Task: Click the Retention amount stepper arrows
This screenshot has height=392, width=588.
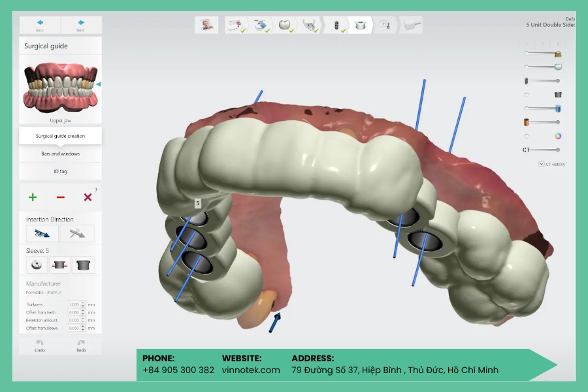Action: coord(83,320)
